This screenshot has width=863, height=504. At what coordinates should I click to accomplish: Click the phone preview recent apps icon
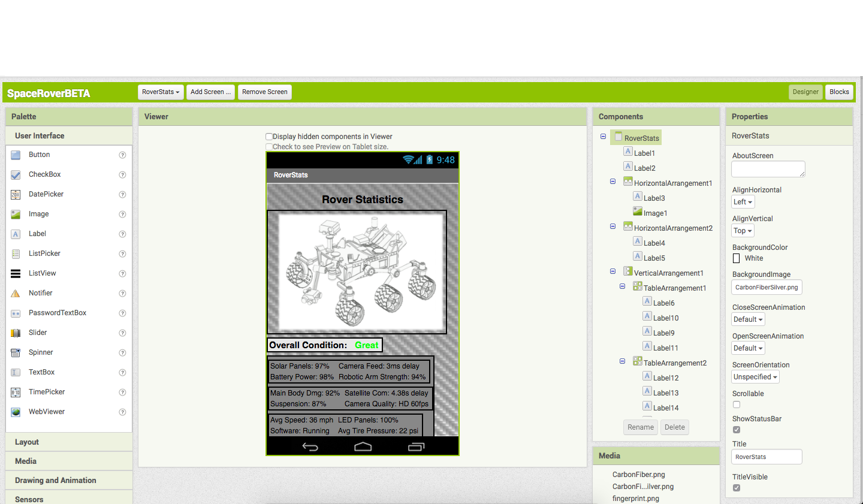click(416, 446)
